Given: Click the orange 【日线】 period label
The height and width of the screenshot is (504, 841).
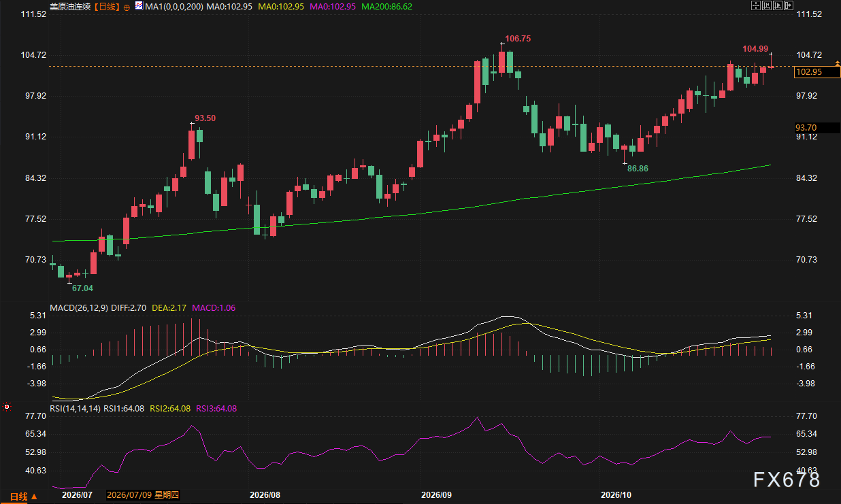Looking at the screenshot, I should coord(105,6).
